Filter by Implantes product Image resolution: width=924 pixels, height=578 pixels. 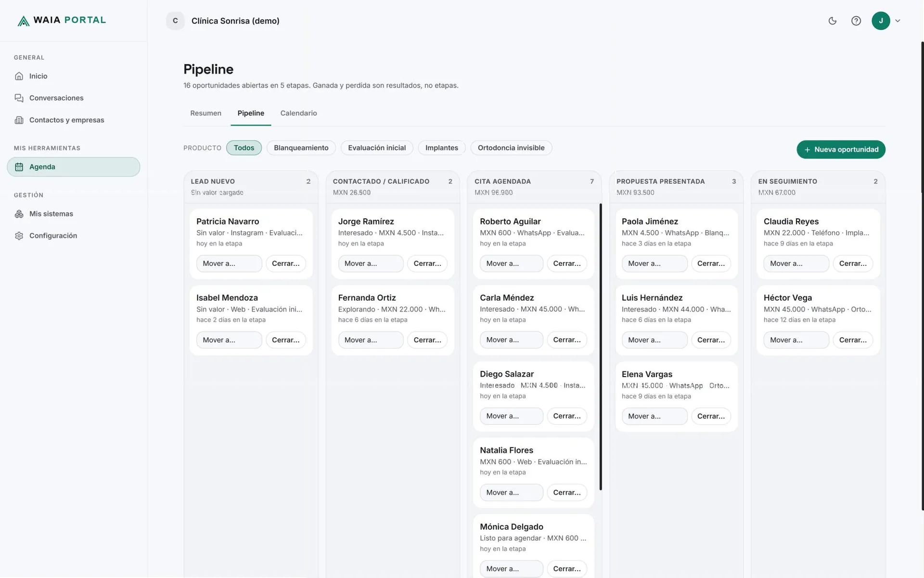[441, 148]
